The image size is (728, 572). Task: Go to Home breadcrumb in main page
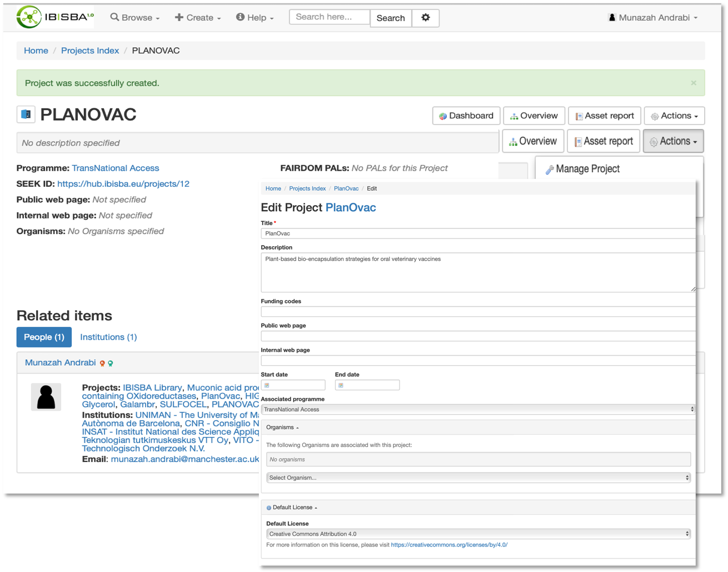point(36,51)
